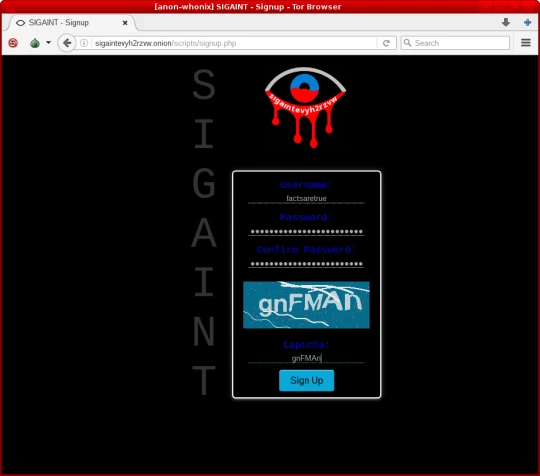This screenshot has height=476, width=540.
Task: Click the NoScript icon in toolbar
Action: [x=13, y=43]
